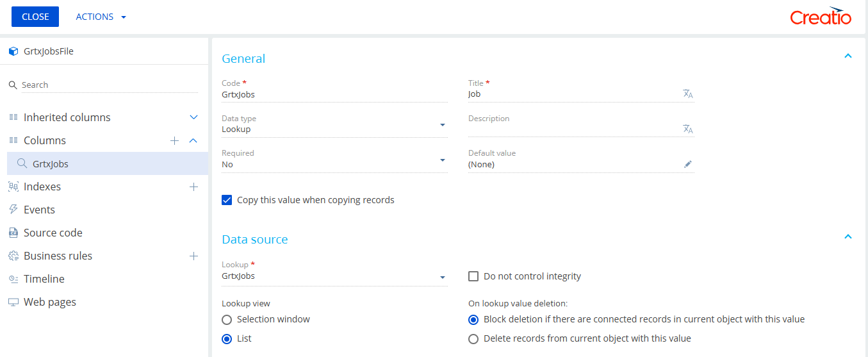868x357 pixels.
Task: Click the search magnifier icon in sidebar
Action: (x=13, y=85)
